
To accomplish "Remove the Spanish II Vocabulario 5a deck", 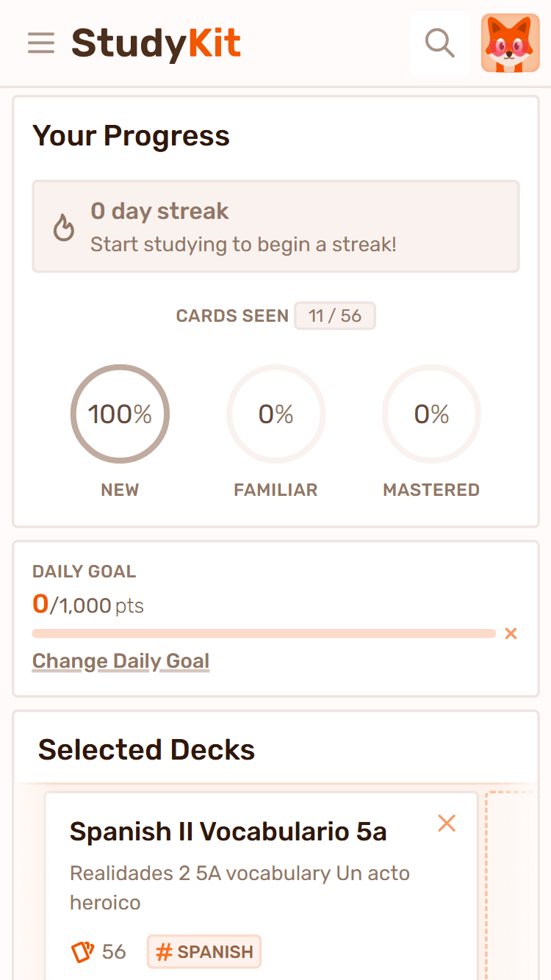I will pyautogui.click(x=447, y=823).
